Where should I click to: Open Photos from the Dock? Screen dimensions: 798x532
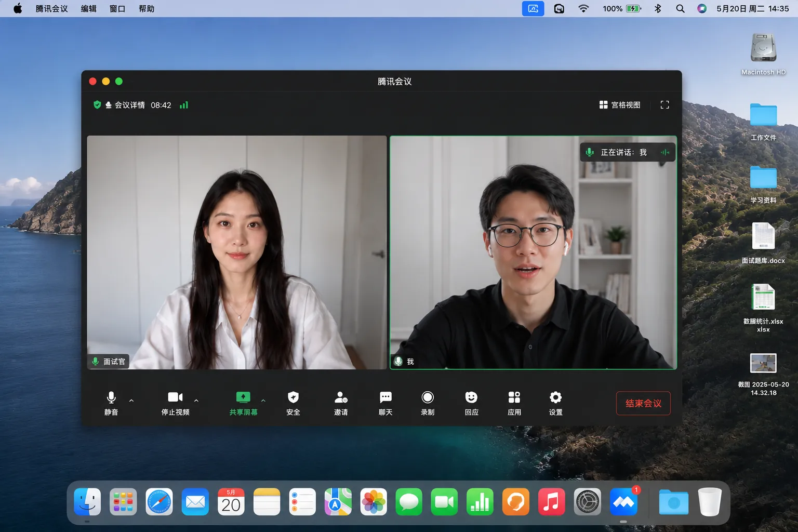coord(374,502)
